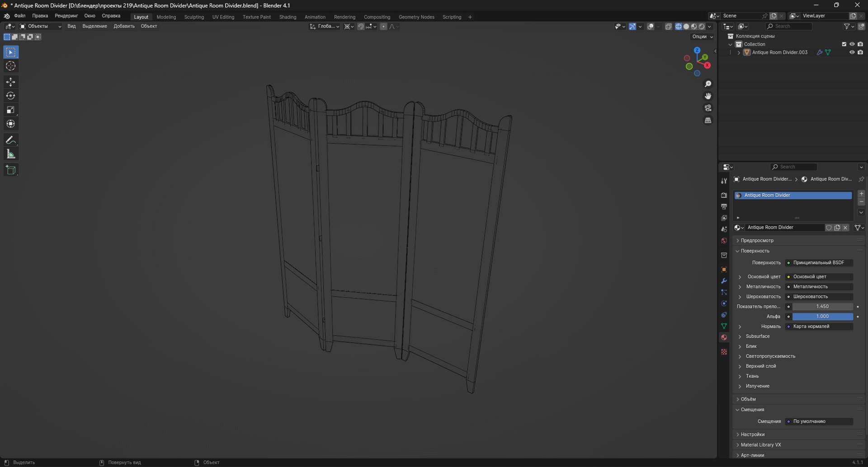Toggle X-ray display mode
868x467 pixels.
pyautogui.click(x=668, y=27)
